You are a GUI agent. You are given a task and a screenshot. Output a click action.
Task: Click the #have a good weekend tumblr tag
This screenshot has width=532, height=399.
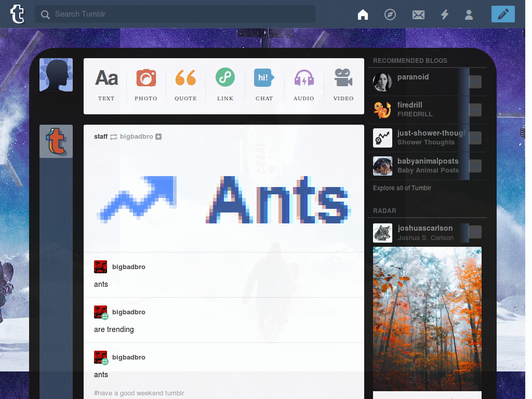click(139, 393)
